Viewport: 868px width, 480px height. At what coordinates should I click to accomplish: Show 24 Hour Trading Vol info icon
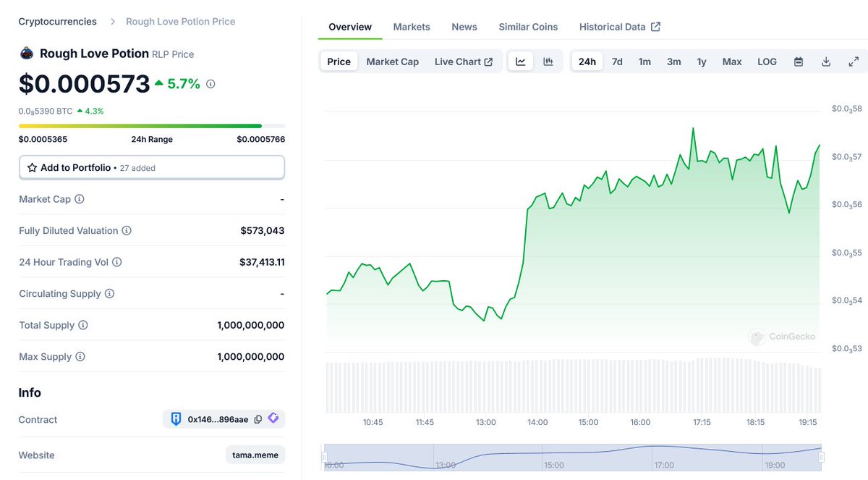117,262
